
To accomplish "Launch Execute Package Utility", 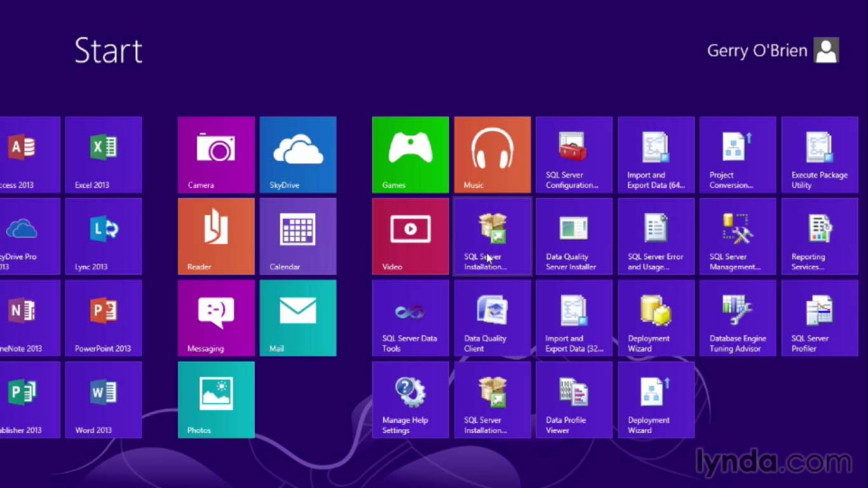I will 820,154.
